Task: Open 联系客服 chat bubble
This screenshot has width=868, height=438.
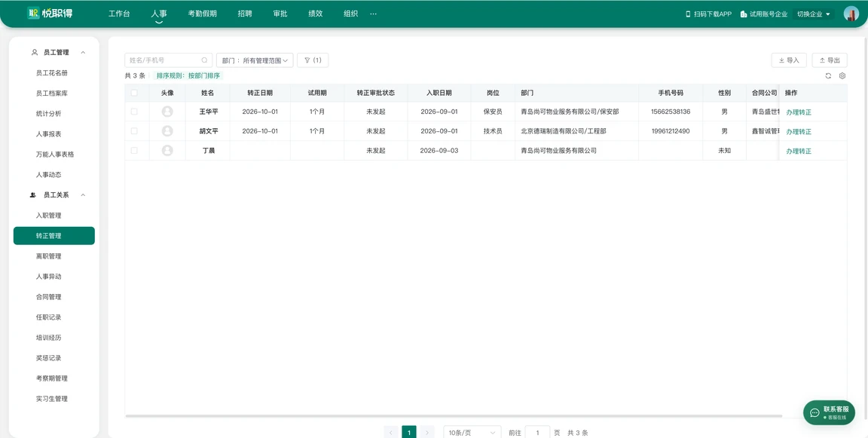Action: point(830,412)
